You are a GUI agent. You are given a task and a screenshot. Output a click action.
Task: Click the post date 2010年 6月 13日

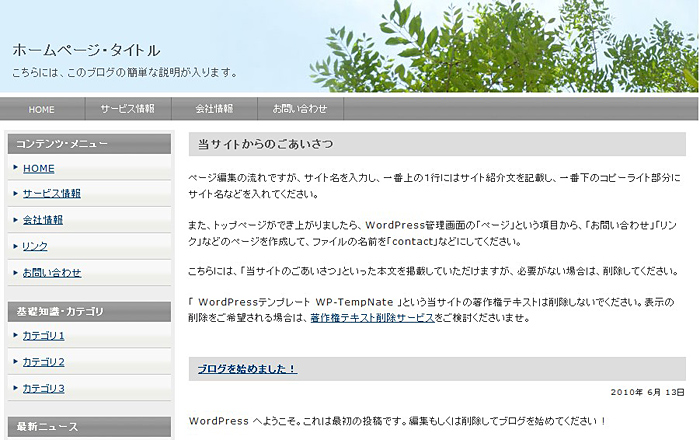coord(647,392)
